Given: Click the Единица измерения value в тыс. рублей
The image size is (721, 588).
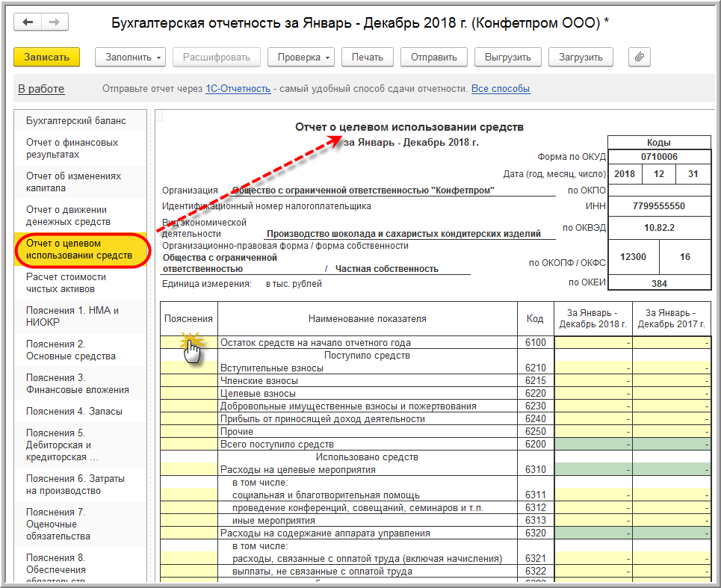Looking at the screenshot, I should tap(294, 284).
